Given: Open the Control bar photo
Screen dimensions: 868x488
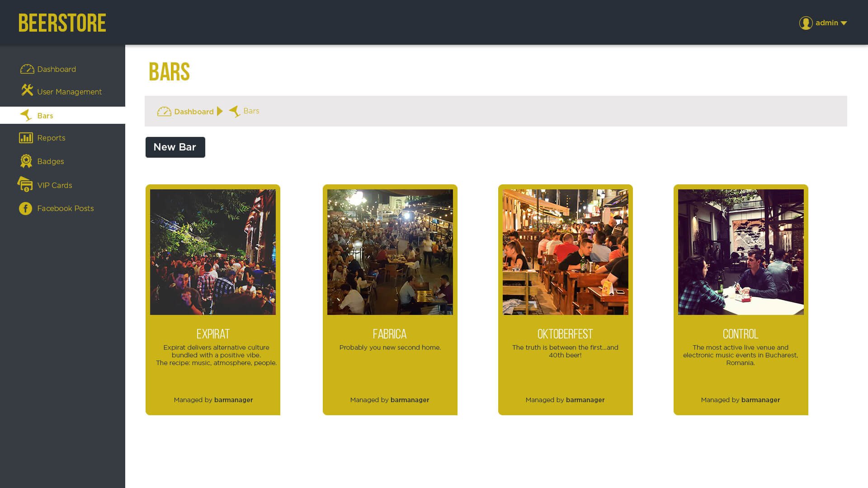Looking at the screenshot, I should tap(741, 252).
